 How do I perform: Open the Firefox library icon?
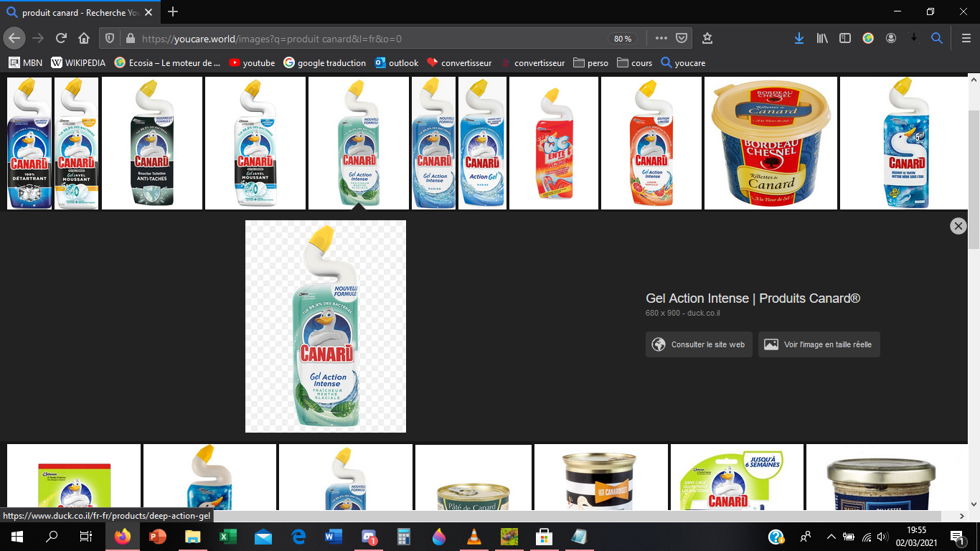click(822, 39)
